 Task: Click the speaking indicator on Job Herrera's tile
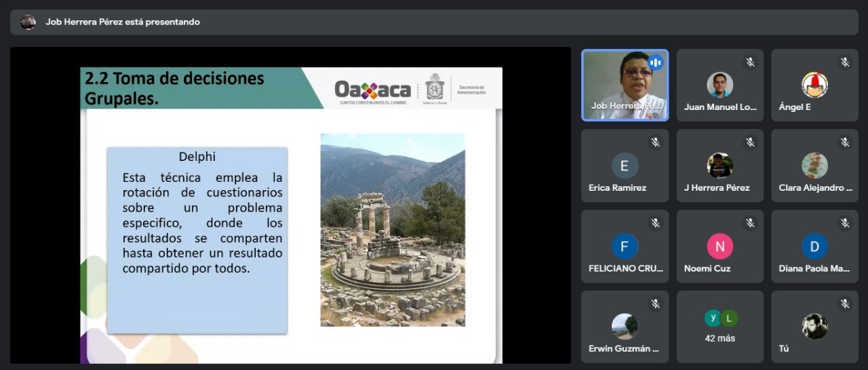click(x=655, y=62)
